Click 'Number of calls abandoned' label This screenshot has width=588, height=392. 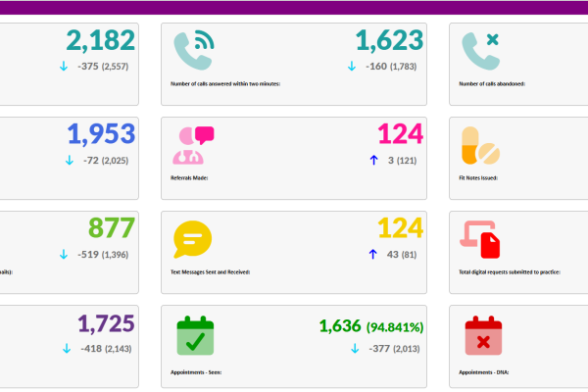(x=492, y=84)
